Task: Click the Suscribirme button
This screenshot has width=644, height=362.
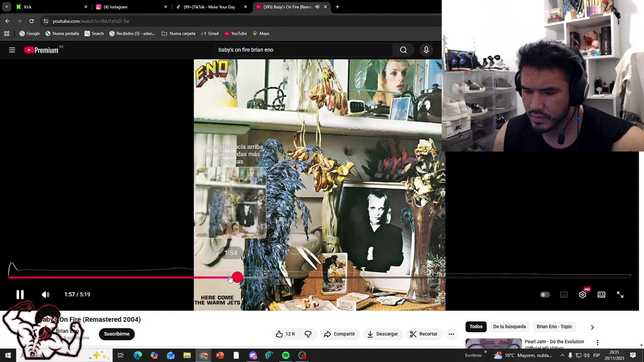Action: [x=117, y=334]
